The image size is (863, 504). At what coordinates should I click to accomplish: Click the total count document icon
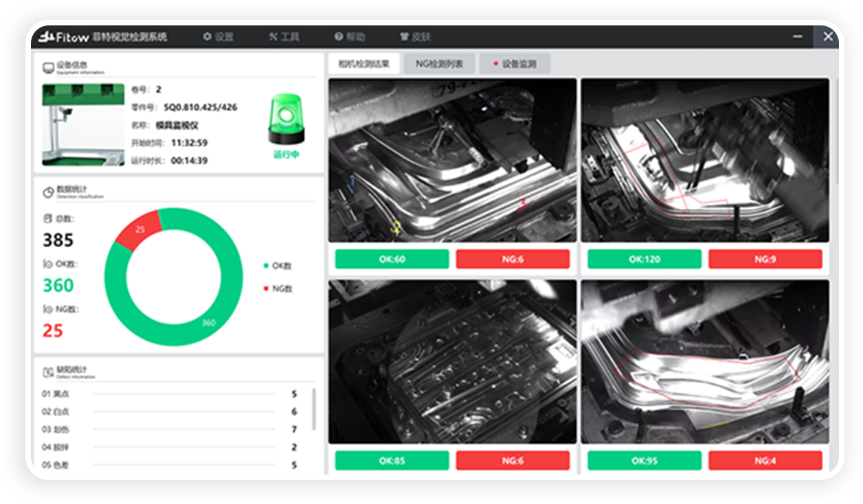(x=47, y=219)
